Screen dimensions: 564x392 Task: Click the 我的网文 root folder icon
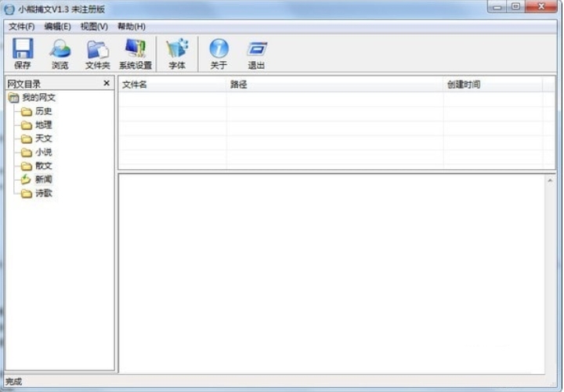tap(13, 97)
